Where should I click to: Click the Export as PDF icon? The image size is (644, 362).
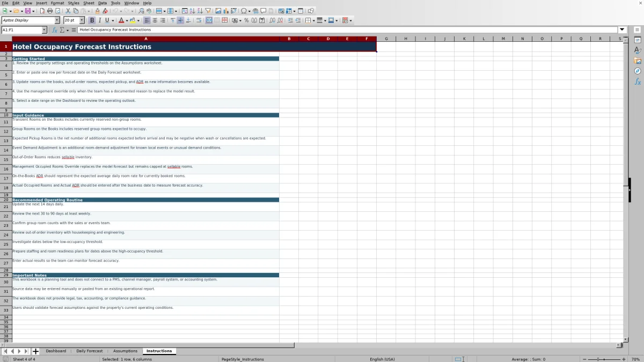pyautogui.click(x=42, y=11)
